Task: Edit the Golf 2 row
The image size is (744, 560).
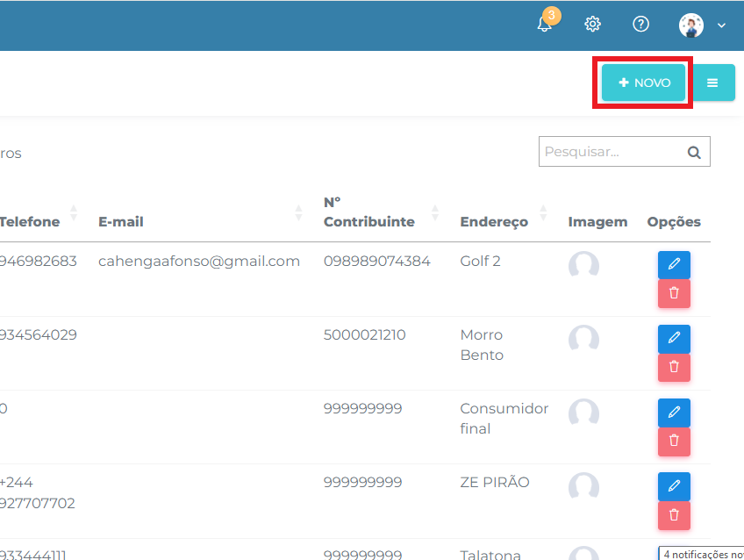Action: coord(674,264)
